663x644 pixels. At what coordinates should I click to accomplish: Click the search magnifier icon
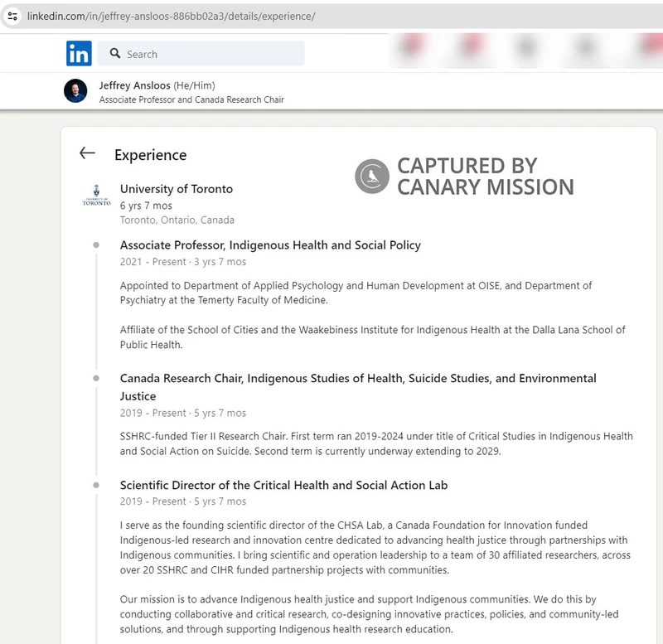[x=115, y=53]
